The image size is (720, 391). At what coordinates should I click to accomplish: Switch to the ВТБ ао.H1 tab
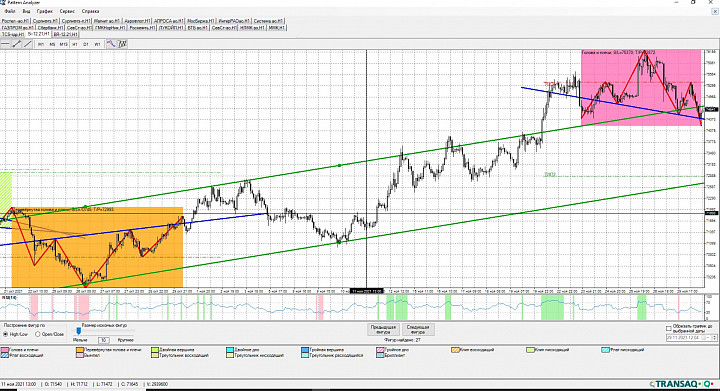(x=197, y=28)
